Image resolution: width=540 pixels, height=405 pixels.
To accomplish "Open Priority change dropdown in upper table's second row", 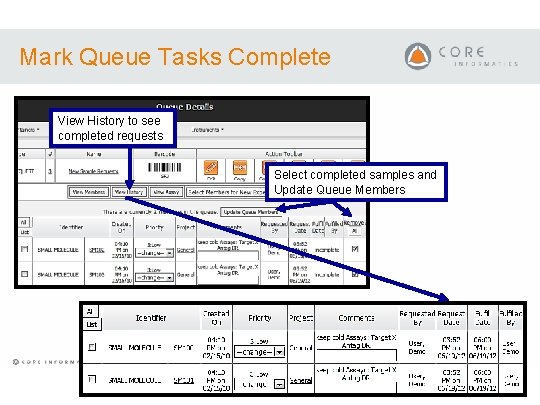I will click(154, 277).
